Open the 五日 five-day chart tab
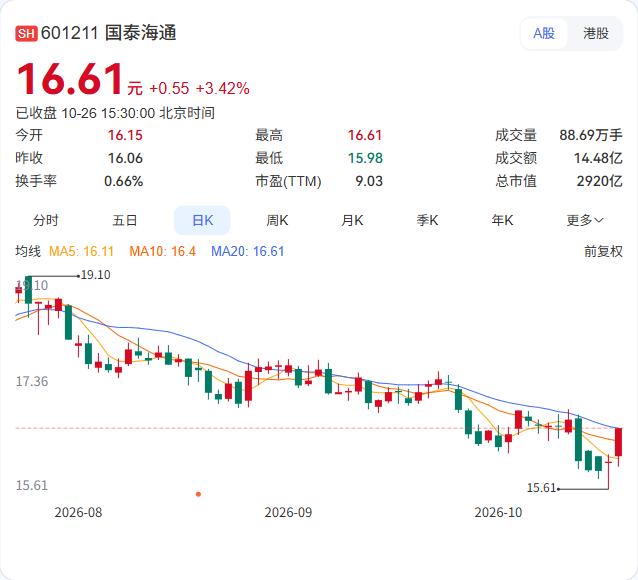 [125, 220]
